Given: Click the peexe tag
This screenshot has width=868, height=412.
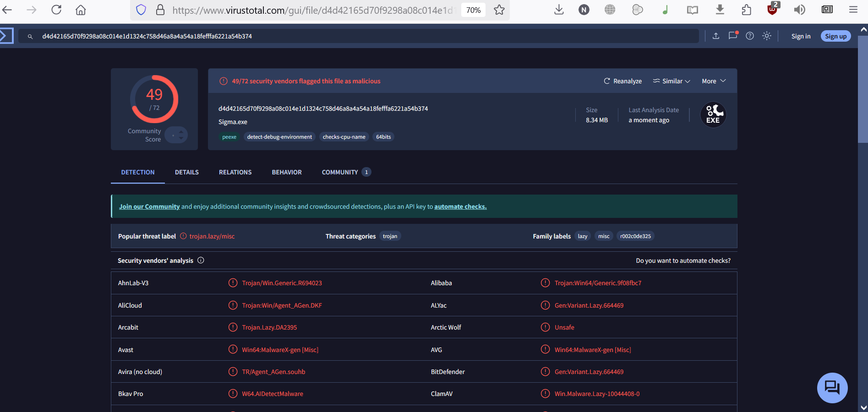Looking at the screenshot, I should pos(229,137).
